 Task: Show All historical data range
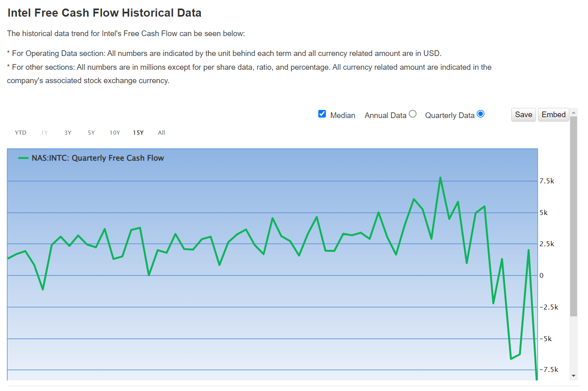(x=162, y=133)
